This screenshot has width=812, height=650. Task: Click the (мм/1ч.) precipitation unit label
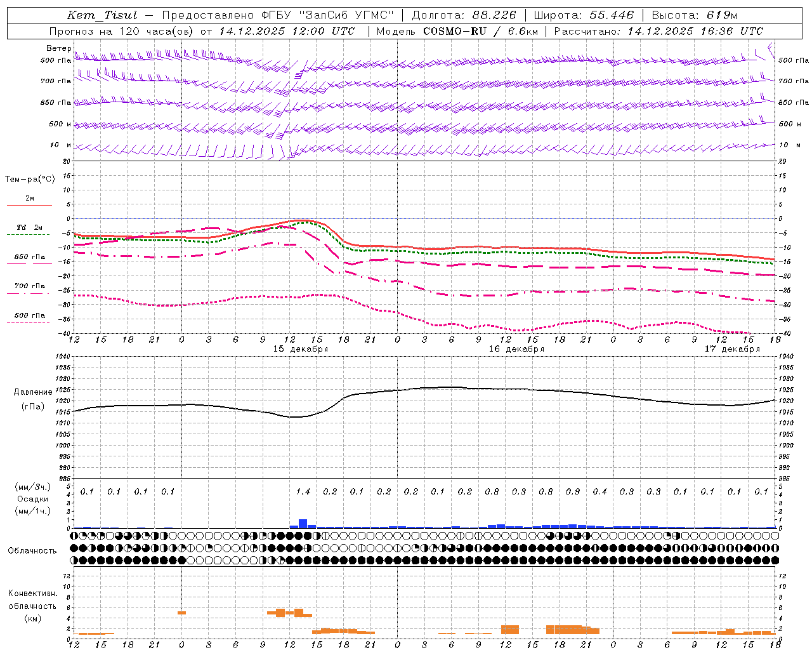pyautogui.click(x=33, y=511)
